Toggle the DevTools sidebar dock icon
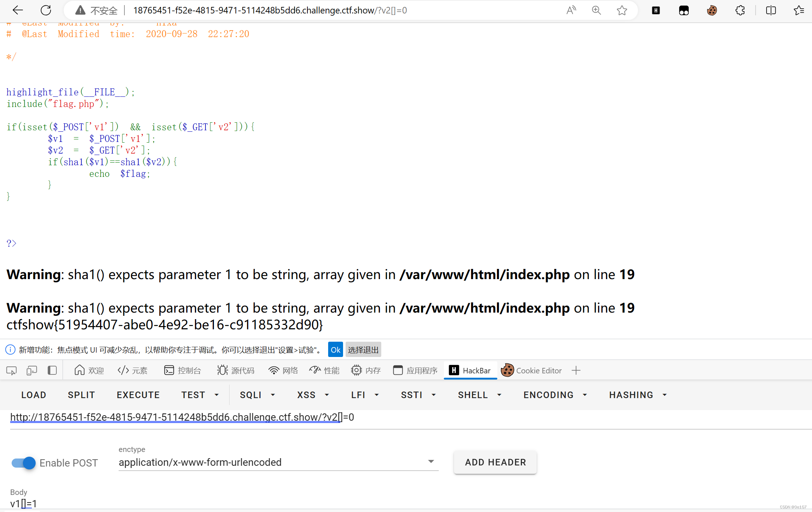The width and height of the screenshot is (812, 512). coord(52,370)
